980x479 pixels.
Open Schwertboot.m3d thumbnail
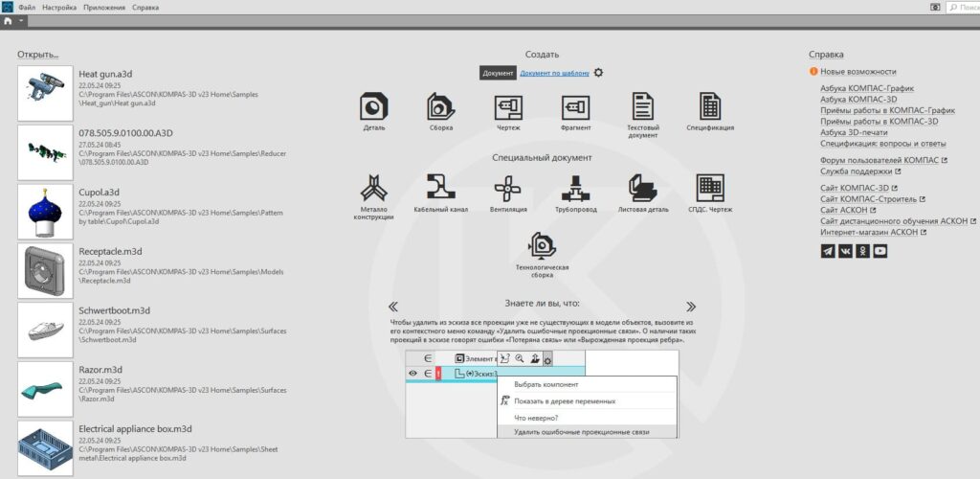click(x=45, y=330)
